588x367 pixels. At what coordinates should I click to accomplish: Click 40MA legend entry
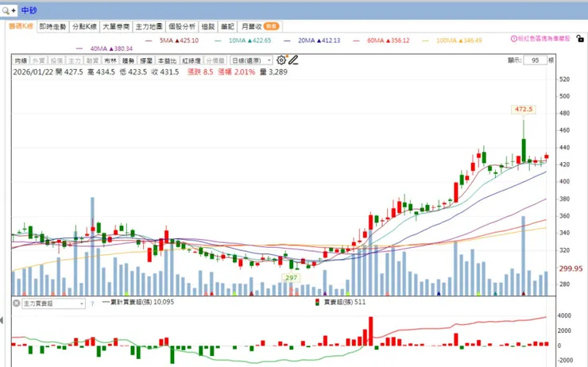click(105, 48)
